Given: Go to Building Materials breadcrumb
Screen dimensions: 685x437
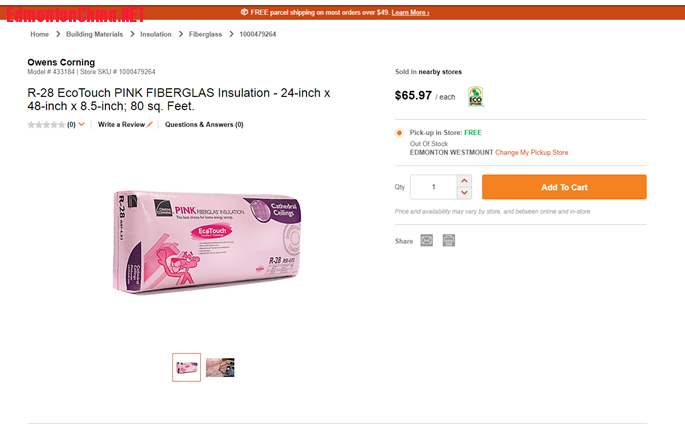Looking at the screenshot, I should coord(94,34).
